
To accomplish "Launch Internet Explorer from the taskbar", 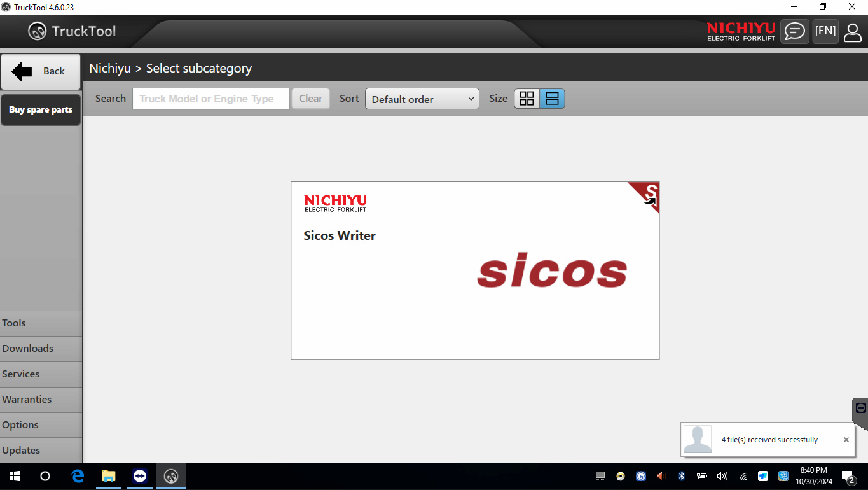I will pos(78,476).
